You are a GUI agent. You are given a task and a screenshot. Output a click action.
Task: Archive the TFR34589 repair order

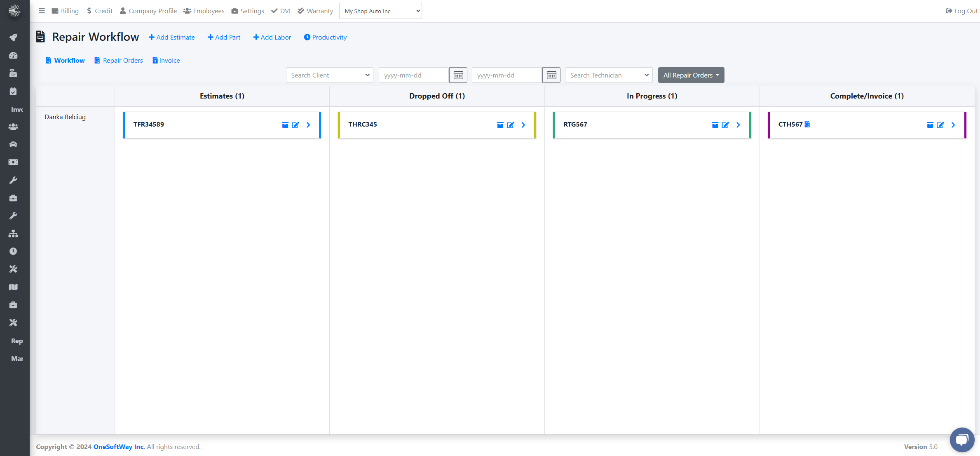point(285,125)
